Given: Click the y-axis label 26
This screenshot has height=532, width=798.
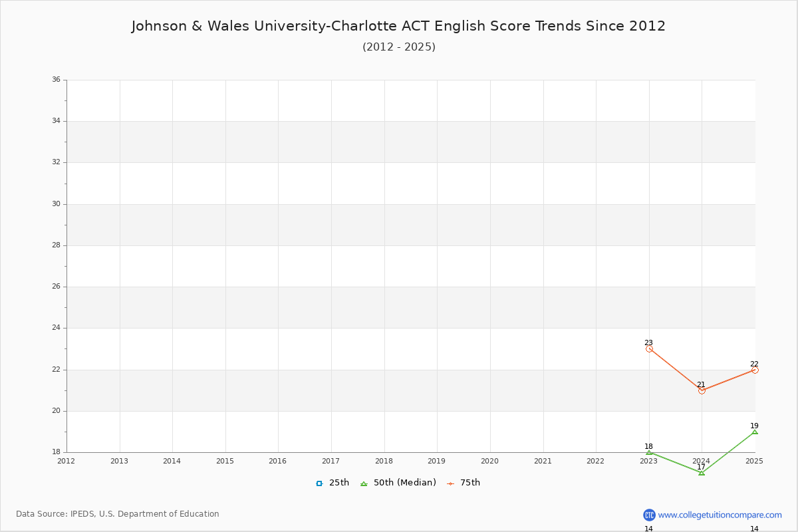Looking at the screenshot, I should 56,287.
